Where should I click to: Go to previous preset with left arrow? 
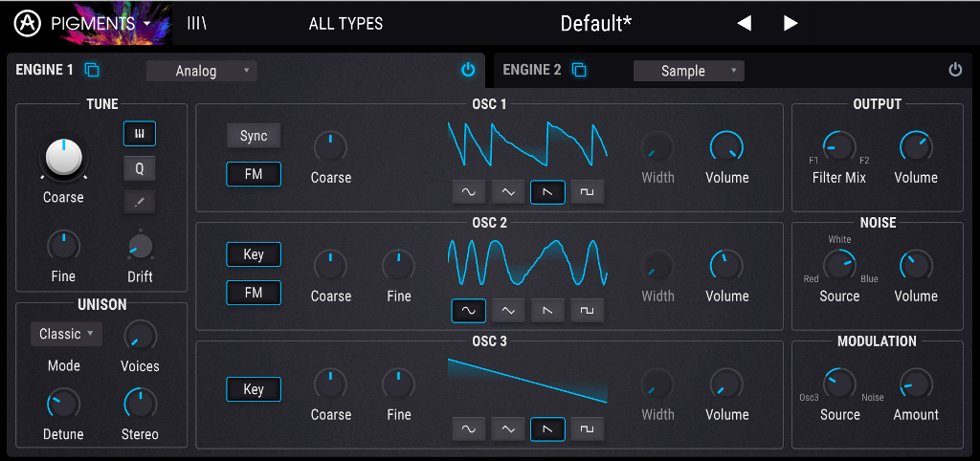click(x=743, y=24)
